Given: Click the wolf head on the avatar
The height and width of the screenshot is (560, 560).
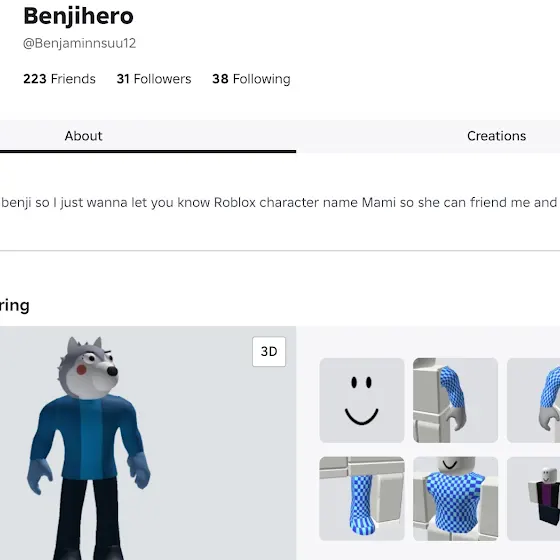Looking at the screenshot, I should click(x=88, y=367).
